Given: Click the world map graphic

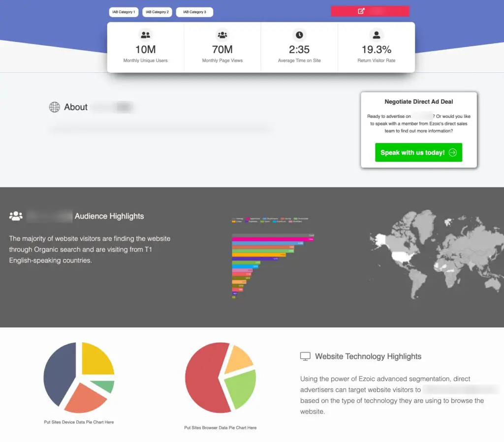Looking at the screenshot, I should [437, 254].
